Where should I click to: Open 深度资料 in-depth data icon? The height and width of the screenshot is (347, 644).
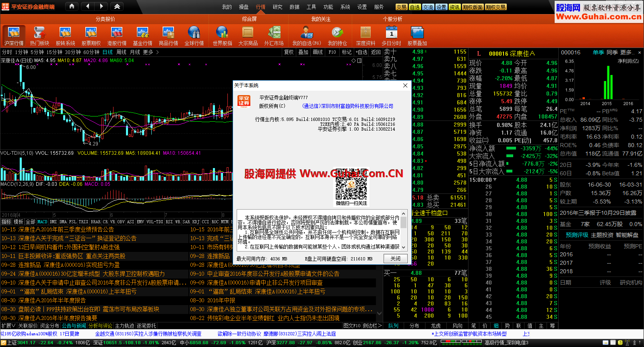(x=365, y=36)
